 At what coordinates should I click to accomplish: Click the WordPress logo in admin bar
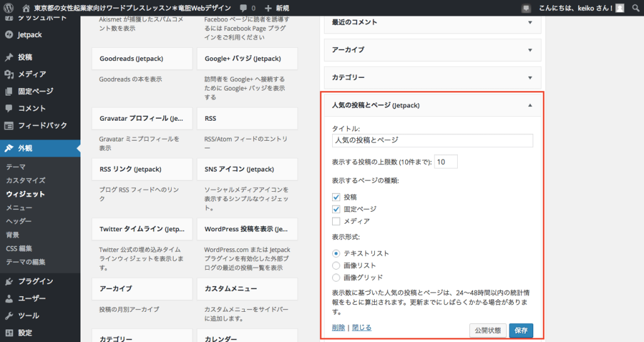tap(8, 8)
